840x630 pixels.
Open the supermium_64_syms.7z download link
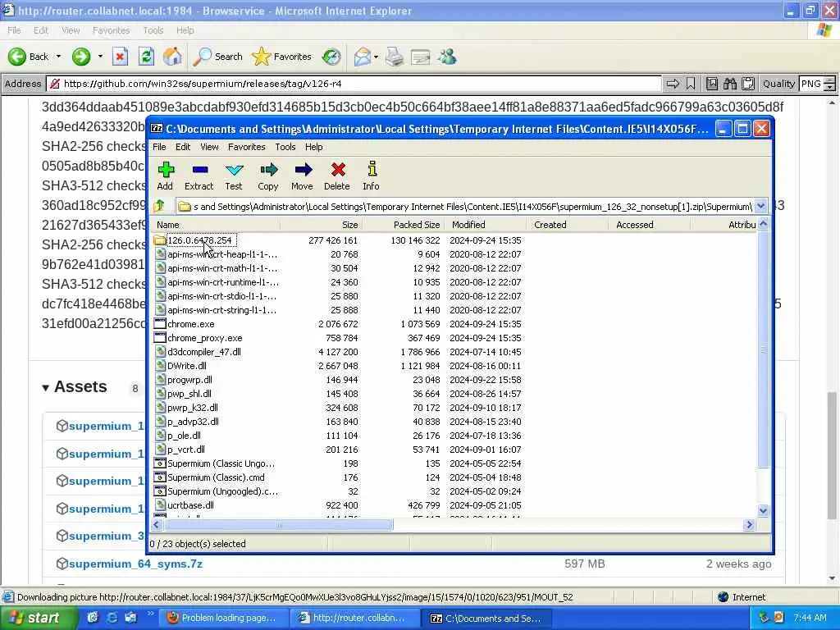(135, 564)
